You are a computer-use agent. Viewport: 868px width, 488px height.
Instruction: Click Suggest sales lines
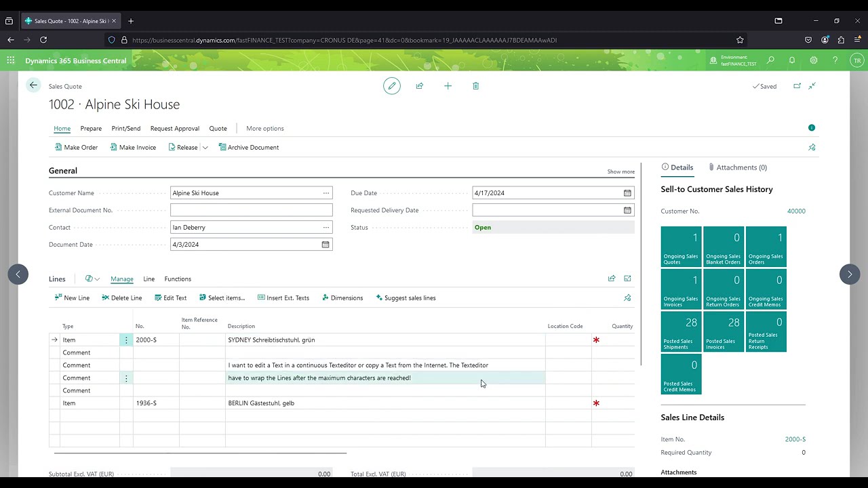[x=406, y=298]
